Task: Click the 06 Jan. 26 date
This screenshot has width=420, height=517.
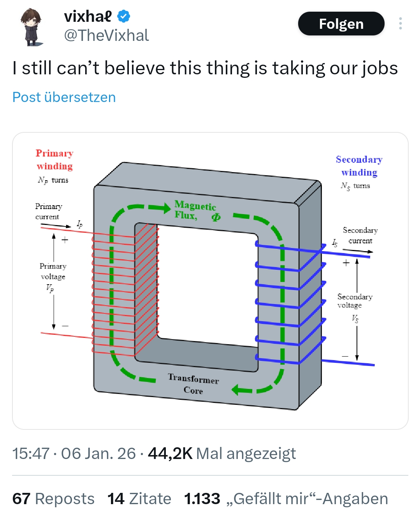Action: [98, 454]
